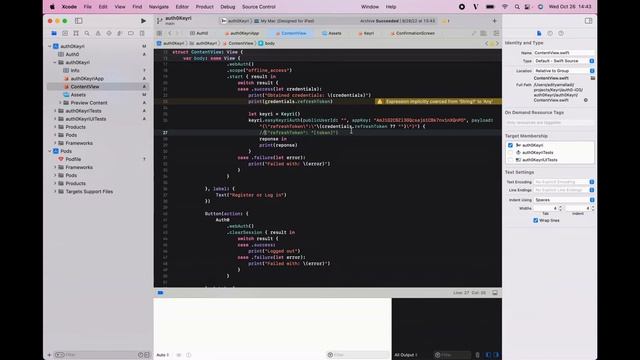The image size is (640, 360).
Task: Go back with editor history arrow
Action: click(170, 33)
